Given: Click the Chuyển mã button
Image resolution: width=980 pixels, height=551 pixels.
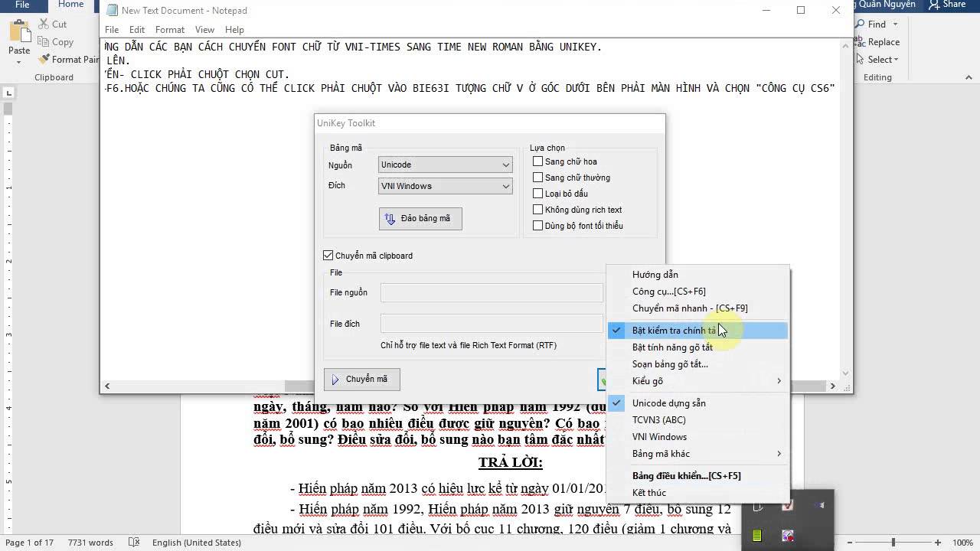Looking at the screenshot, I should pyautogui.click(x=361, y=379).
